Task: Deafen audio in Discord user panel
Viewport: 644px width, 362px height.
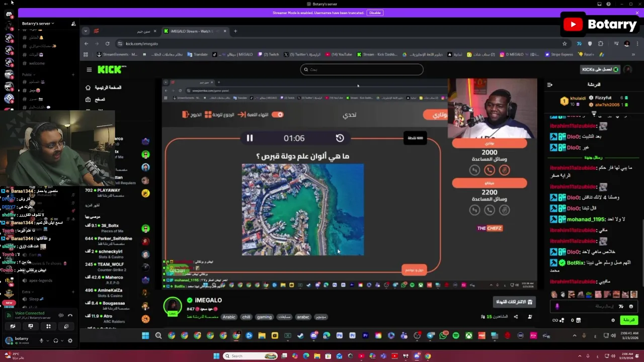Action: (x=56, y=340)
